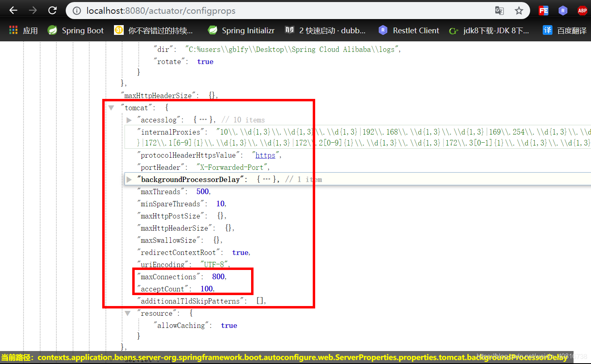591x364 pixels.
Task: Select the UTF-8 uriEncoding value
Action: tap(214, 265)
